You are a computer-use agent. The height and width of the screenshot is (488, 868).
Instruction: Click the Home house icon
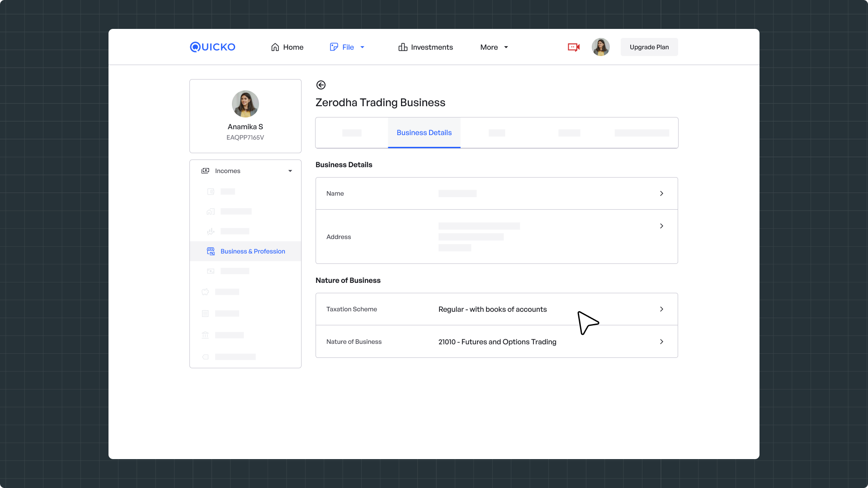(x=275, y=47)
